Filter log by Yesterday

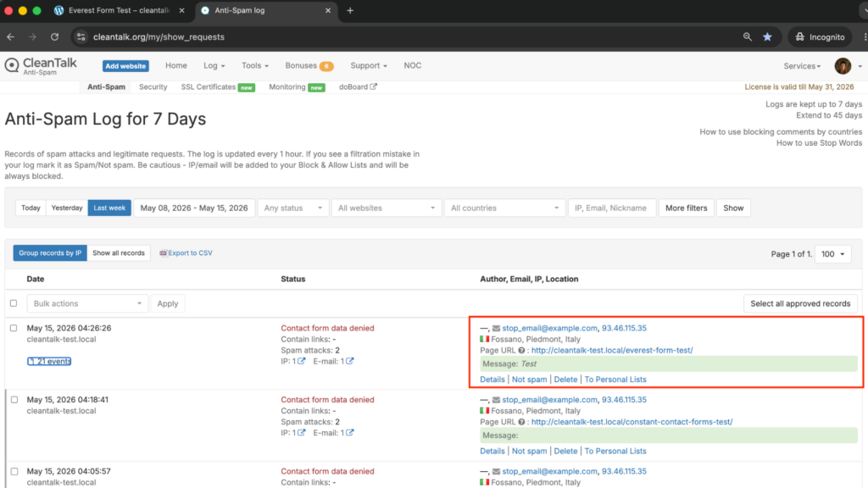(x=67, y=208)
